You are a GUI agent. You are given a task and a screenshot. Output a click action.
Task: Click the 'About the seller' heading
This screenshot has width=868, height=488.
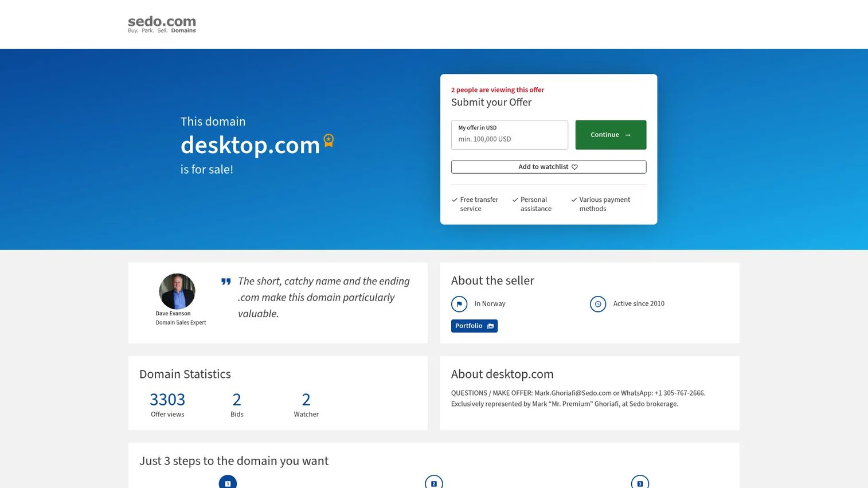(492, 280)
